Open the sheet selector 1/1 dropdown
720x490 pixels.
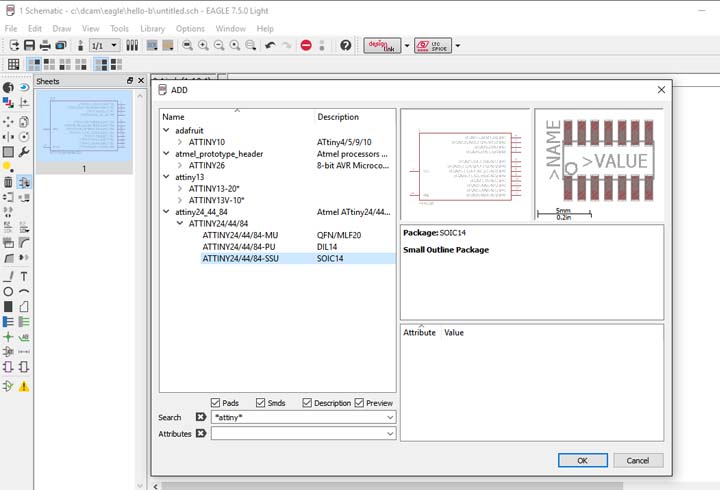(x=105, y=45)
